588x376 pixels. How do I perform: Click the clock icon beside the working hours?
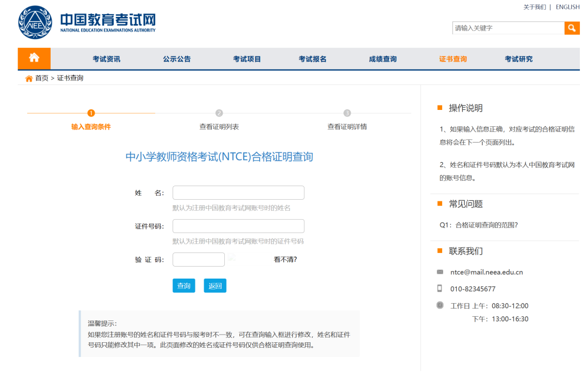pyautogui.click(x=440, y=306)
